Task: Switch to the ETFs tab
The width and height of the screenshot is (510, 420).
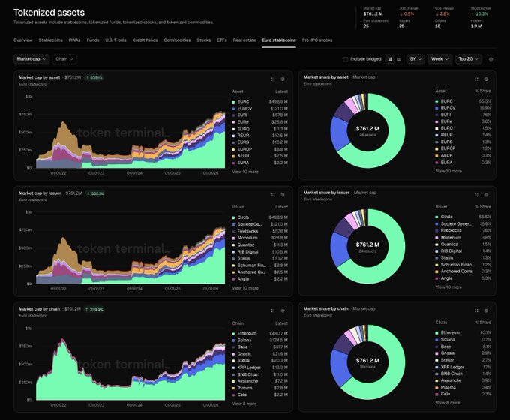Action: click(222, 40)
